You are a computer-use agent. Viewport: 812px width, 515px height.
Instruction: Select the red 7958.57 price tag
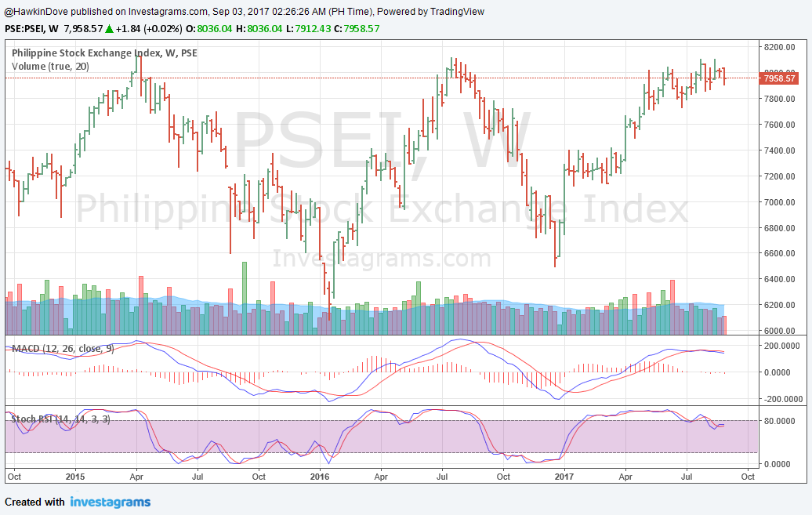779,78
